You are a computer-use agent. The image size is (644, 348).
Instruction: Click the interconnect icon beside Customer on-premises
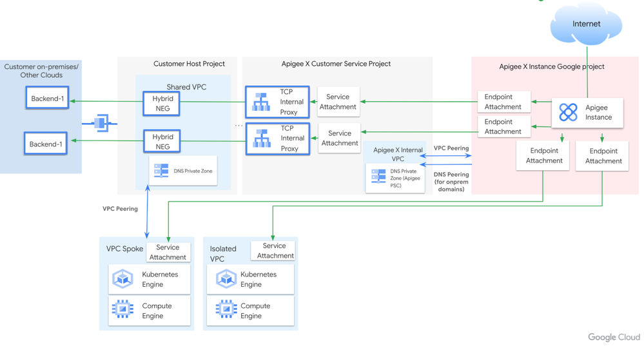click(100, 122)
